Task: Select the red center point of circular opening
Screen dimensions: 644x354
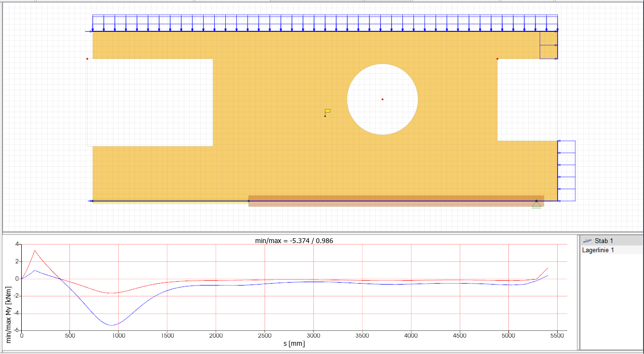Action: point(383,99)
